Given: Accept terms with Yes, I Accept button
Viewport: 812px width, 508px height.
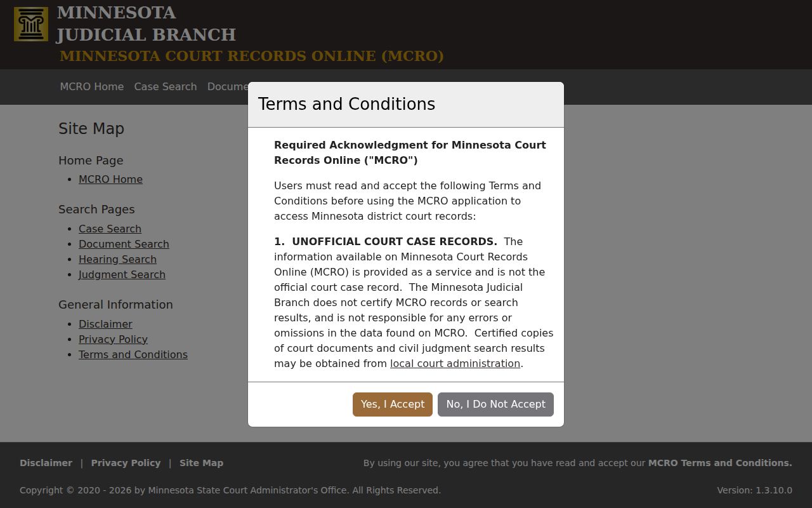Looking at the screenshot, I should pos(393,404).
